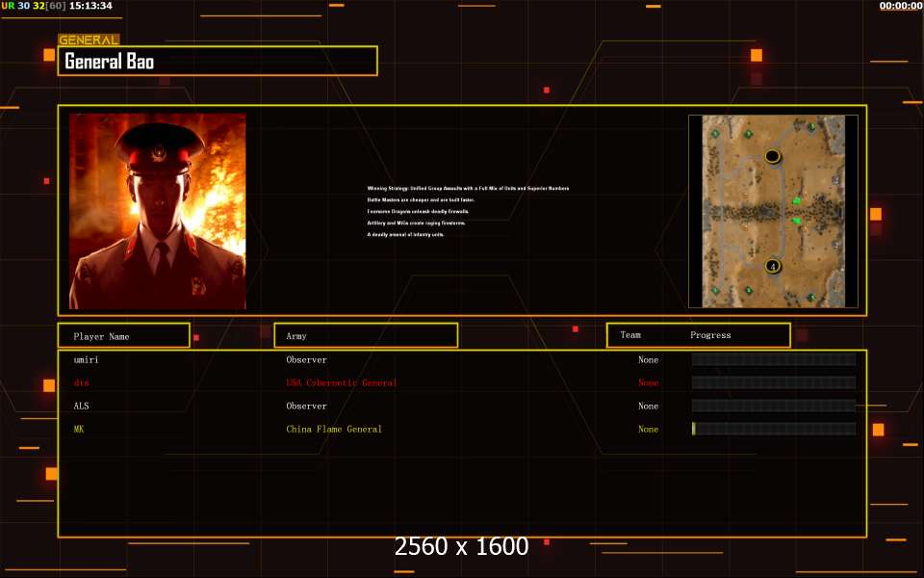The width and height of the screenshot is (924, 578).
Task: Click MK's loading progress bar
Action: pos(774,429)
